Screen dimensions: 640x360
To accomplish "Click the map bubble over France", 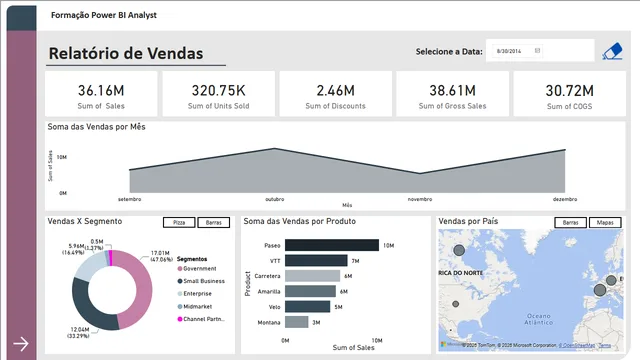I will click(600, 290).
